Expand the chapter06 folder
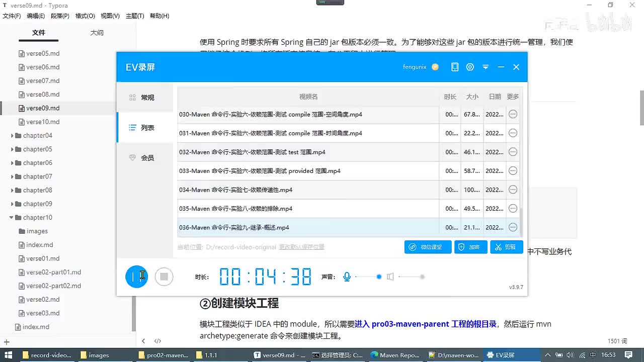Viewport: 644px width, 362px height. tap(12, 163)
